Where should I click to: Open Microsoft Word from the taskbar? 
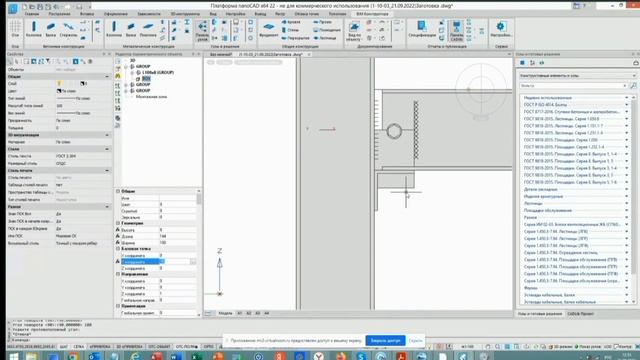(176, 356)
